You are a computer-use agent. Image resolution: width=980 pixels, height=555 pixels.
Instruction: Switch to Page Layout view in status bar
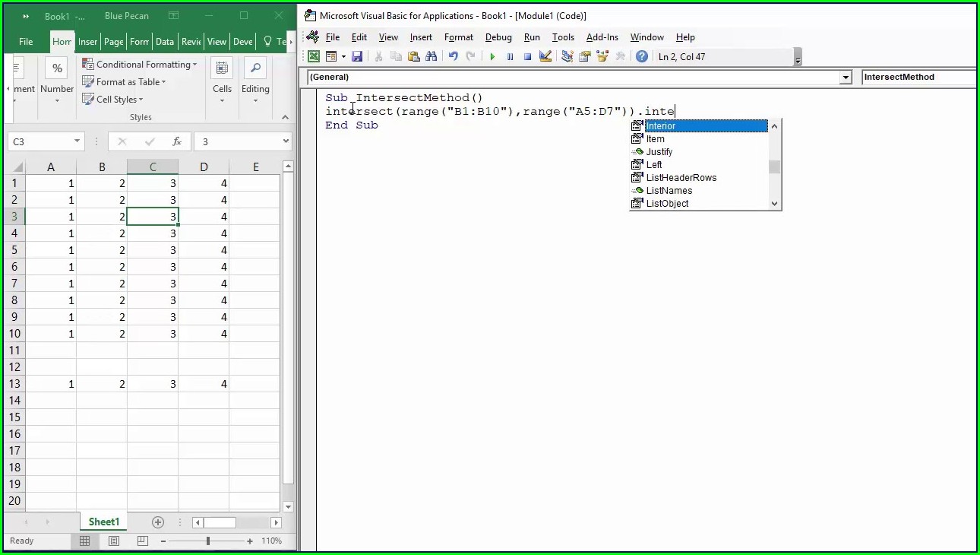click(114, 541)
